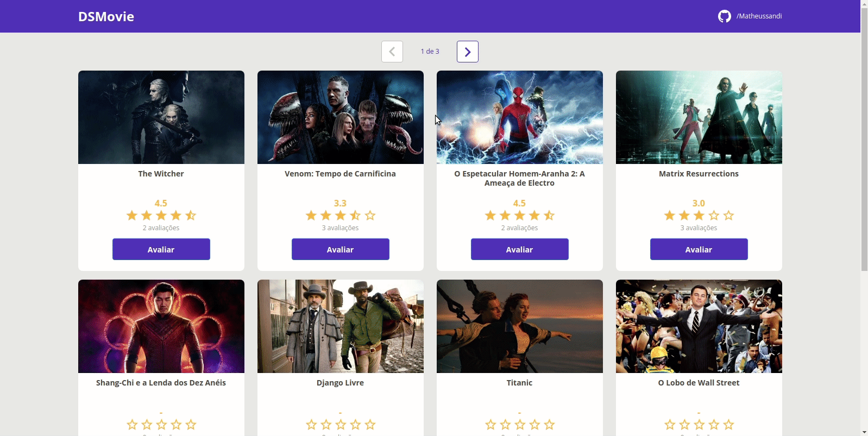Click '2 avaliações' under The Witcher
868x436 pixels.
(161, 228)
